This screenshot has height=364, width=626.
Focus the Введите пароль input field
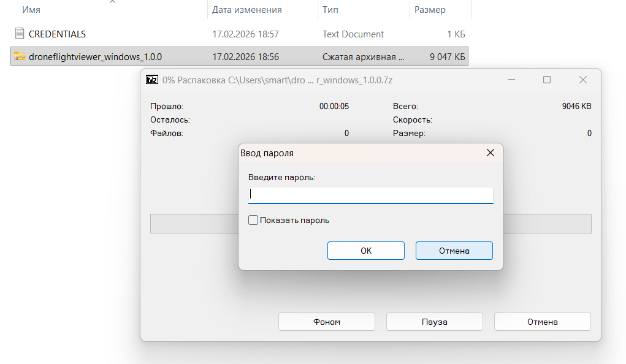(370, 195)
